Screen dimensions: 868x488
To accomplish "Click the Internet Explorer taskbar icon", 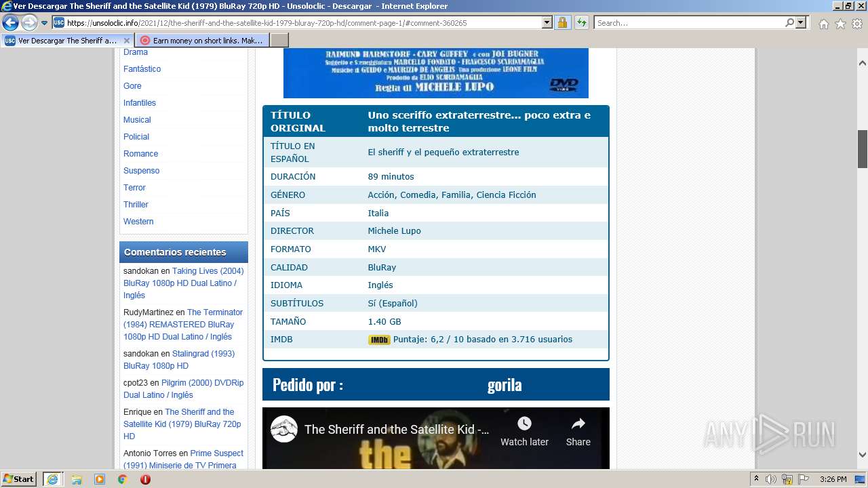I will coord(52,479).
